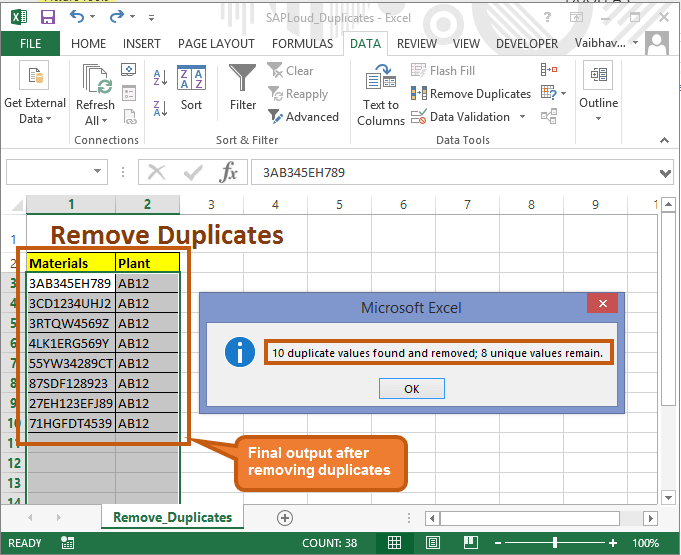The height and width of the screenshot is (555, 681).
Task: Click the Connections icon
Action: pyautogui.click(x=129, y=69)
